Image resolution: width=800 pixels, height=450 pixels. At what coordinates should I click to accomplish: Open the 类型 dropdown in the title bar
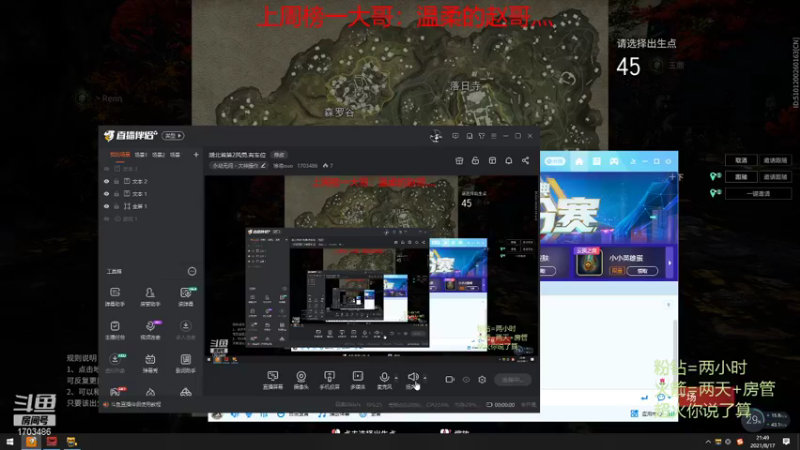[x=173, y=136]
